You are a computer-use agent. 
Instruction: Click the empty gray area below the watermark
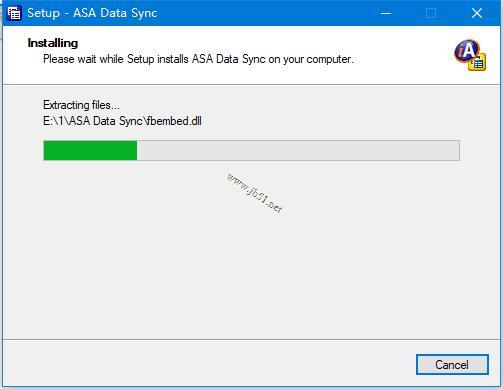(252, 273)
